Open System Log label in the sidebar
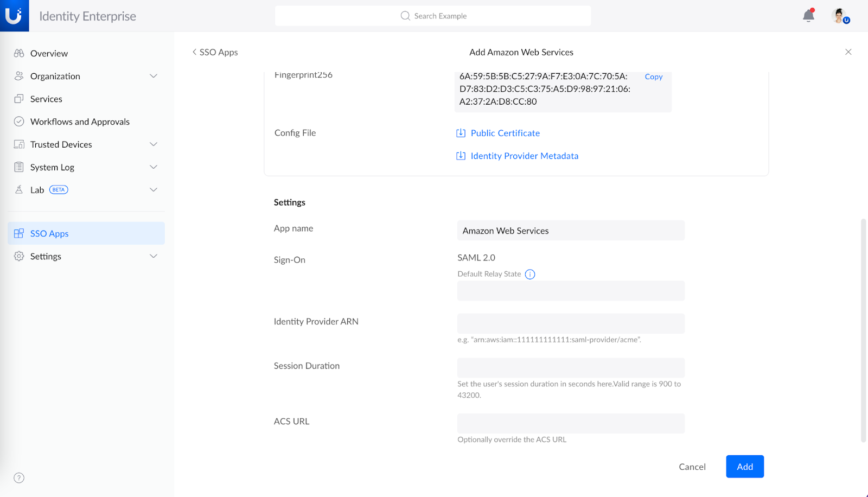This screenshot has height=497, width=868. (52, 167)
